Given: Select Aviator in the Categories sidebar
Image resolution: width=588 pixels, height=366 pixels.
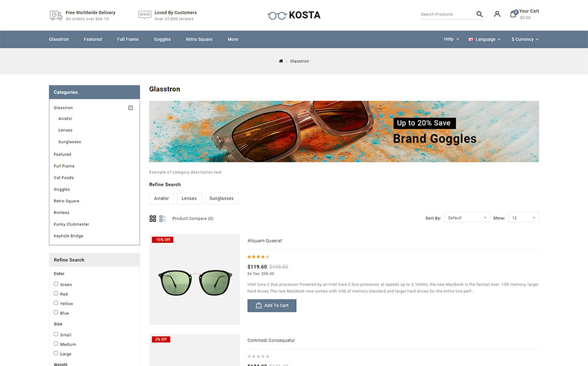Looking at the screenshot, I should [x=65, y=118].
